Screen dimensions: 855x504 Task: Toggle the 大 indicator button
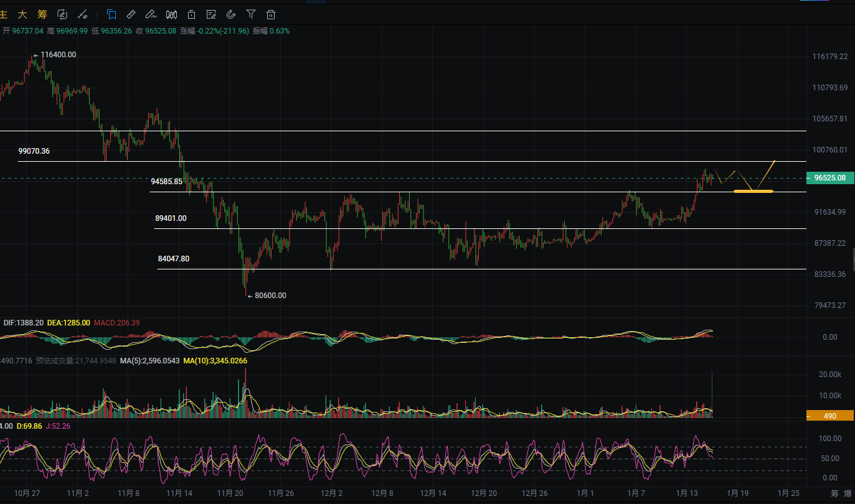pos(22,14)
